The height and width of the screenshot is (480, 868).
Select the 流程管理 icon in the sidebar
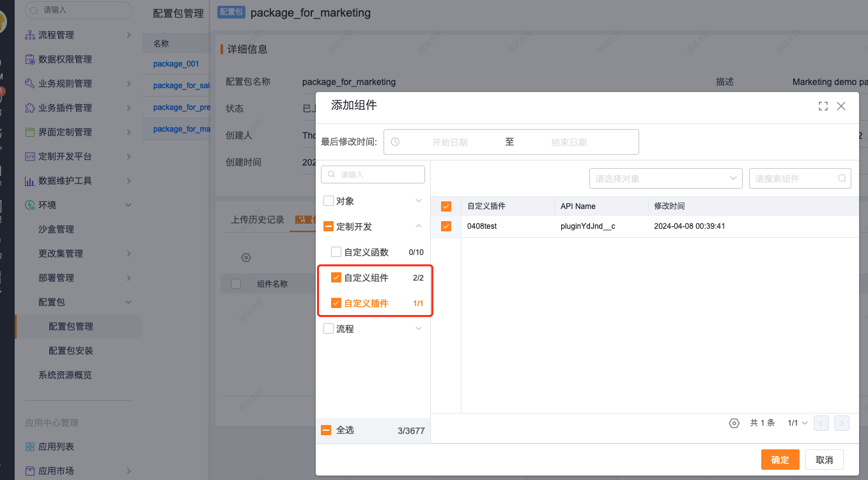[x=29, y=35]
